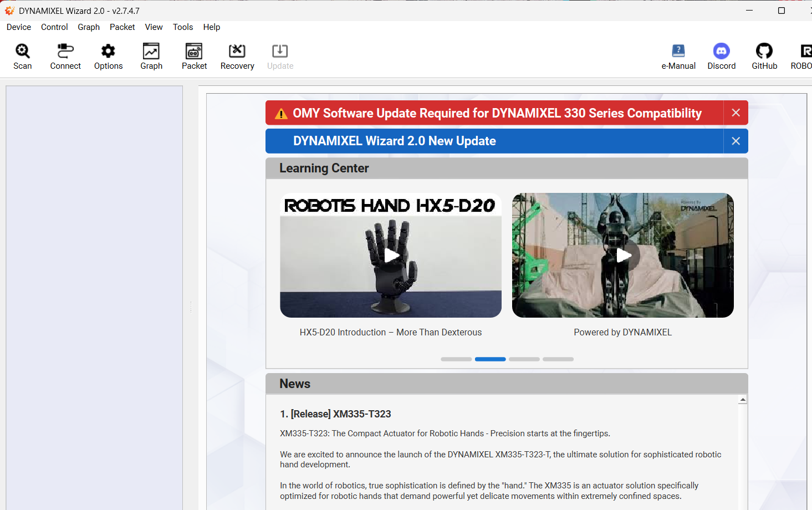Open the OMY Software Update Required banner
This screenshot has width=812, height=510.
click(494, 113)
